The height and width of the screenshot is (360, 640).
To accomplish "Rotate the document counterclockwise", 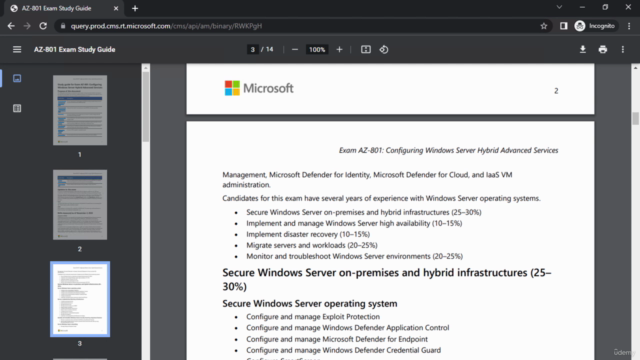I will [384, 49].
